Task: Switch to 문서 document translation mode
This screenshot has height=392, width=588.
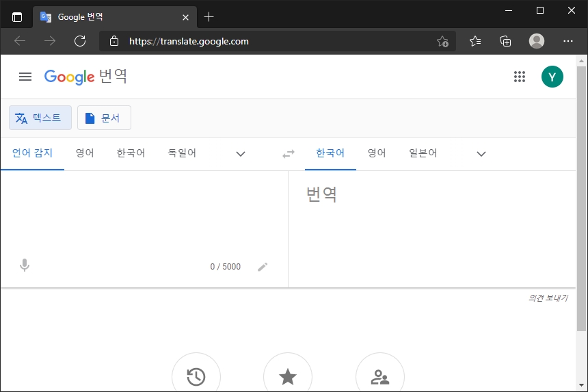Action: point(104,118)
